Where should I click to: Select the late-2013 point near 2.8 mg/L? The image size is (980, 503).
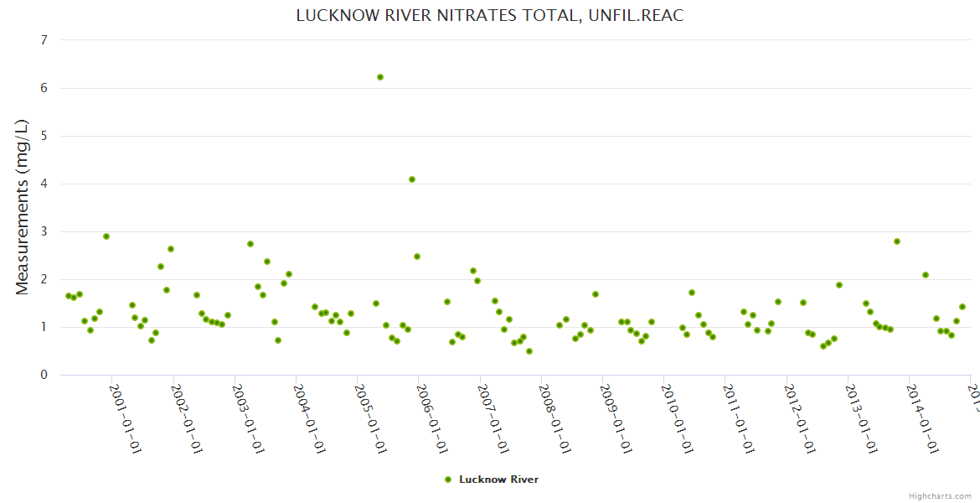(897, 241)
